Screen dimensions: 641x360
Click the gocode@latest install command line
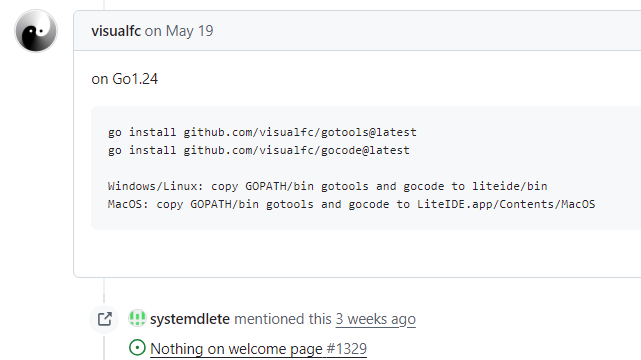(259, 150)
